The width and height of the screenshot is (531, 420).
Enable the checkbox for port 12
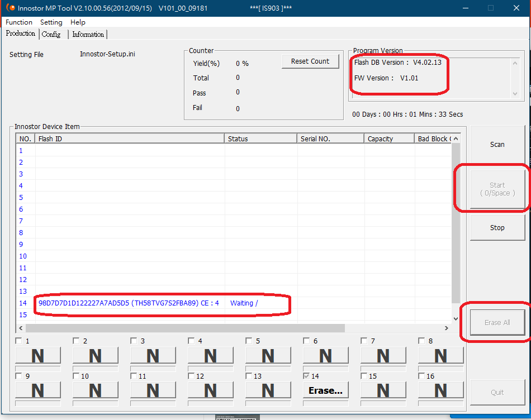pos(191,376)
